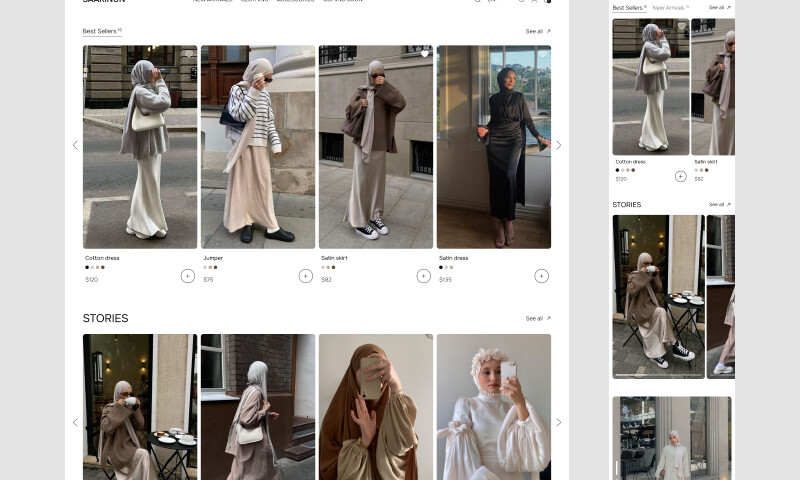Screen dimensions: 800x480
Task: Choose brown color for Satin skirt in mobile preview
Action: pos(707,170)
